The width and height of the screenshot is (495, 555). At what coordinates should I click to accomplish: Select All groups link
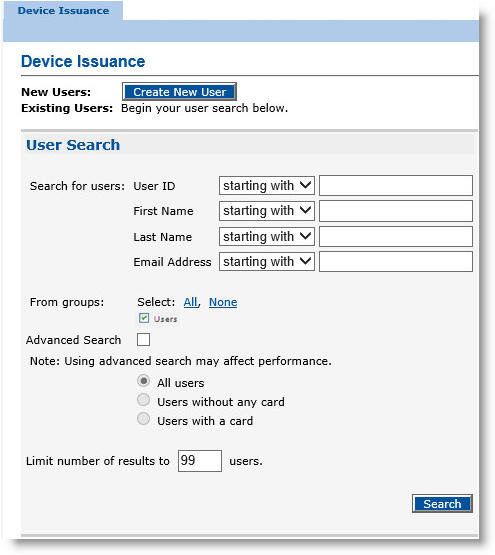[190, 302]
